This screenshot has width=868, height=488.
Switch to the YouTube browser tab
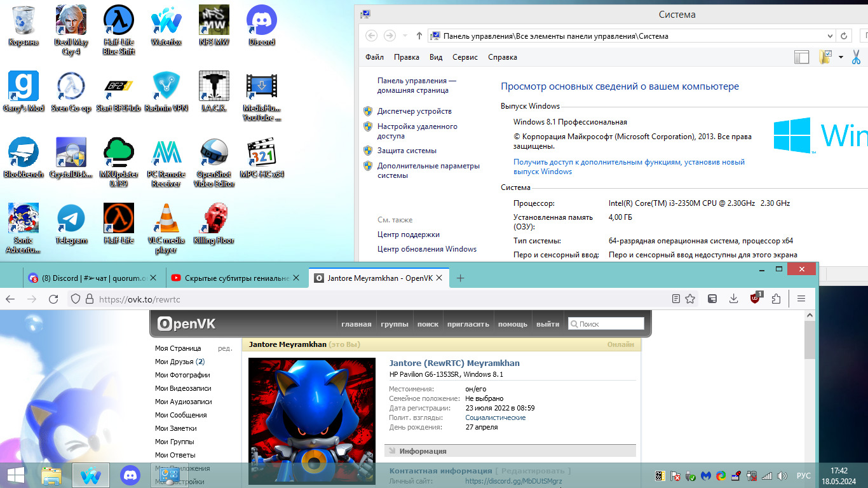tap(229, 278)
